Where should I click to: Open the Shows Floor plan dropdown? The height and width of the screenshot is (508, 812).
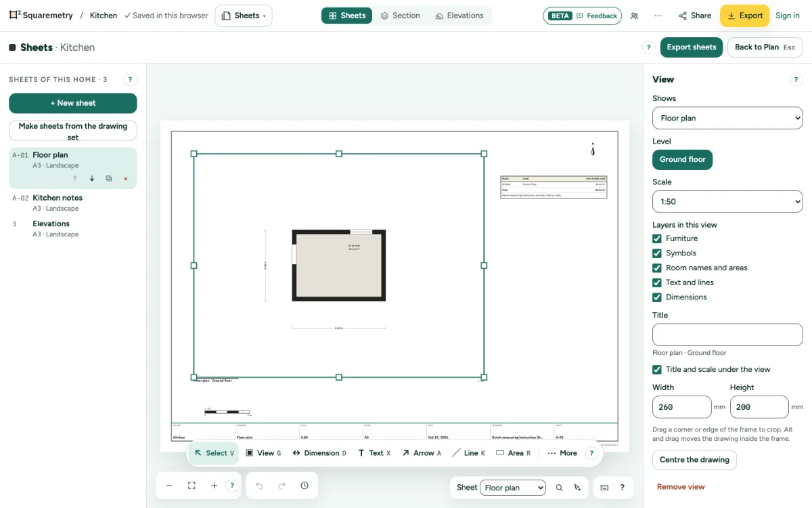click(727, 118)
